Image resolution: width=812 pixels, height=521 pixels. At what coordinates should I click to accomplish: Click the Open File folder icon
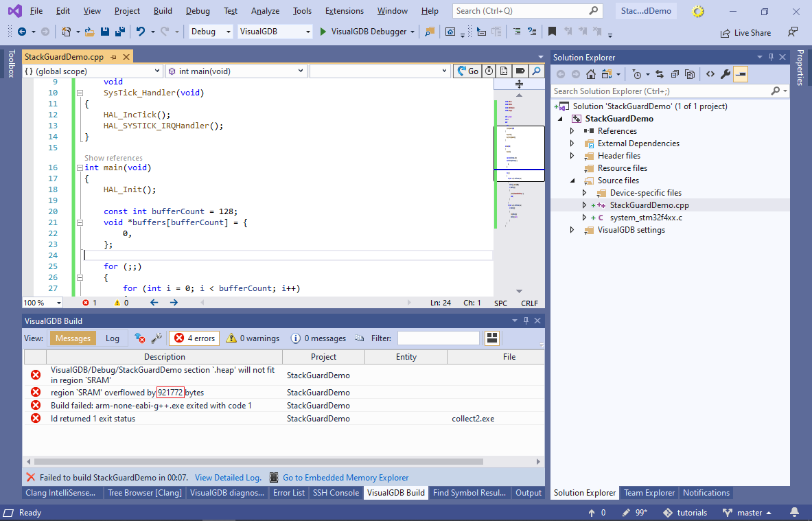point(90,32)
